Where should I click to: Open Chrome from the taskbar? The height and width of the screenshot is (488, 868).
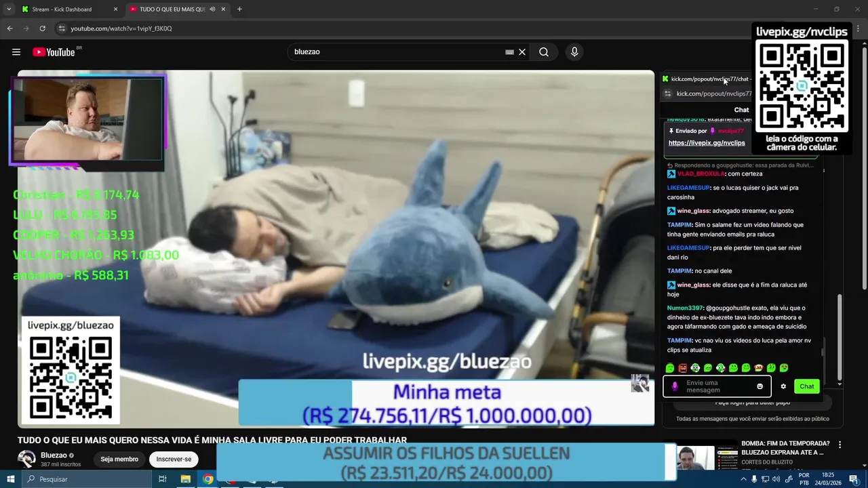point(208,479)
